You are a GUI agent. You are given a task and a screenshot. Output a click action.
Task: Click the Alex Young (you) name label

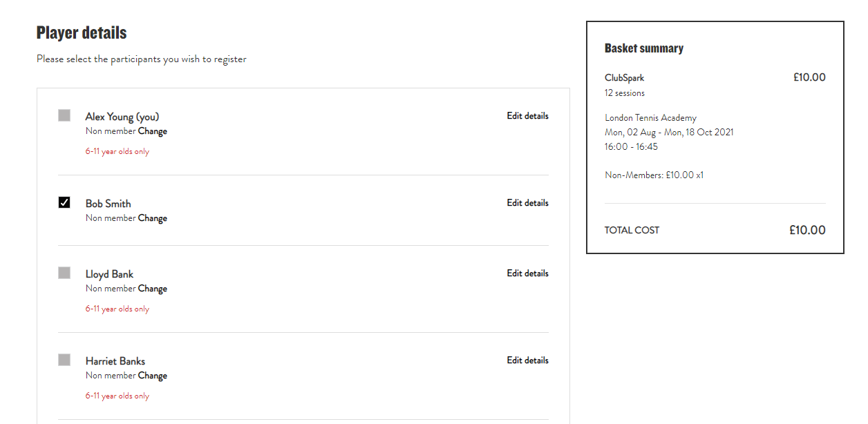tap(122, 117)
